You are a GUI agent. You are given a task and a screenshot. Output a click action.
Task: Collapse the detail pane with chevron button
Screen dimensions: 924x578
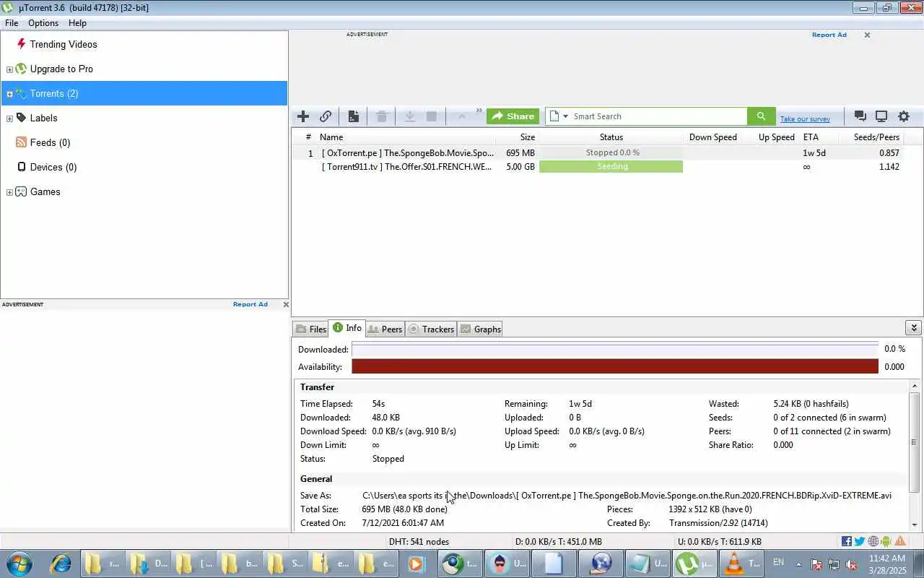pos(913,328)
